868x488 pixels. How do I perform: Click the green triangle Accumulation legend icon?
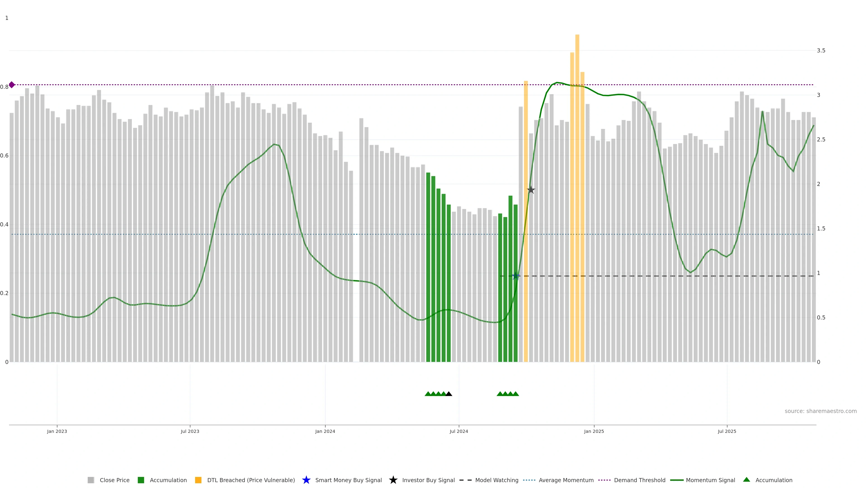pyautogui.click(x=746, y=480)
